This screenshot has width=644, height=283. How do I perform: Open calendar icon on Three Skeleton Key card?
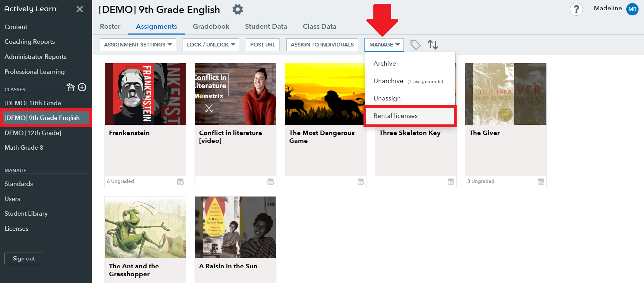[451, 181]
